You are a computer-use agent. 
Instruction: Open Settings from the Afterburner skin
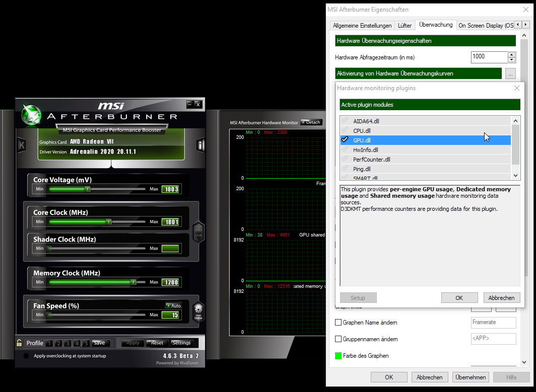coord(181,343)
